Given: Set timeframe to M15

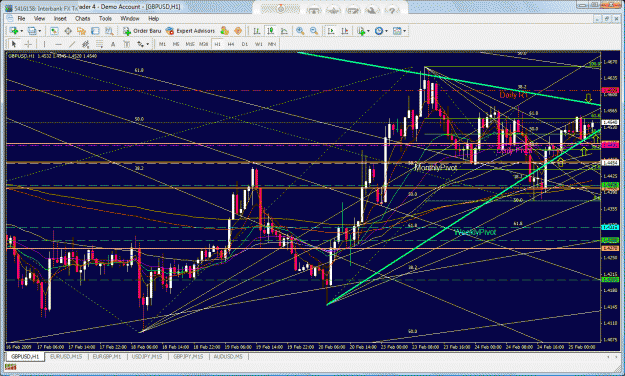Looking at the screenshot, I should tap(190, 44).
